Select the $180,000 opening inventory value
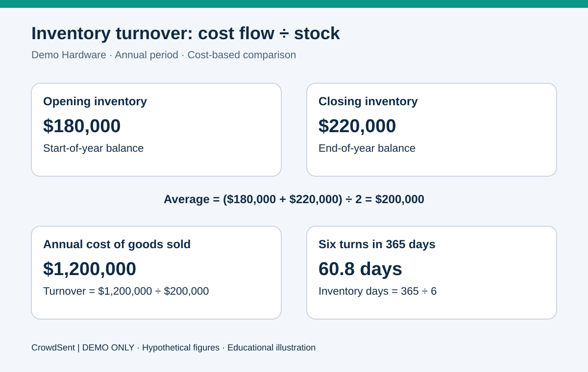This screenshot has height=372, width=588. tap(82, 126)
